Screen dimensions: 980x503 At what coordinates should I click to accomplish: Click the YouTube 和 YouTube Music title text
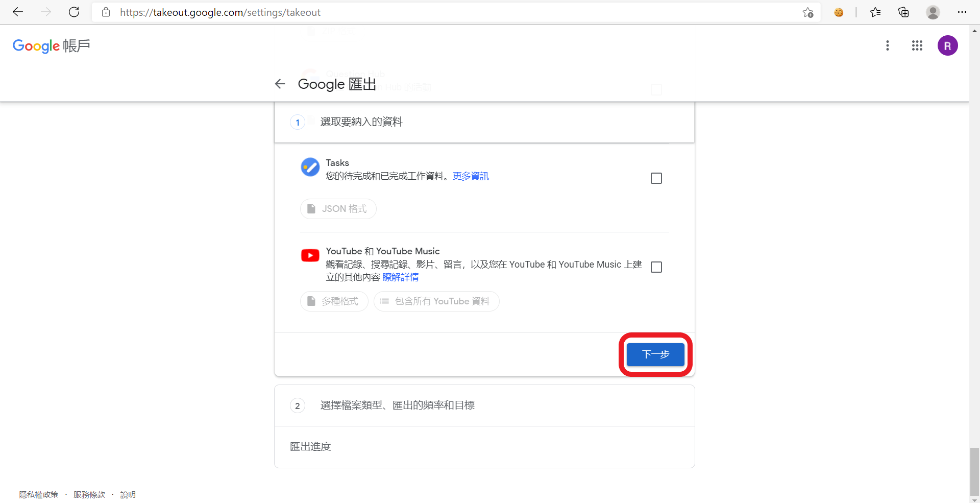383,251
